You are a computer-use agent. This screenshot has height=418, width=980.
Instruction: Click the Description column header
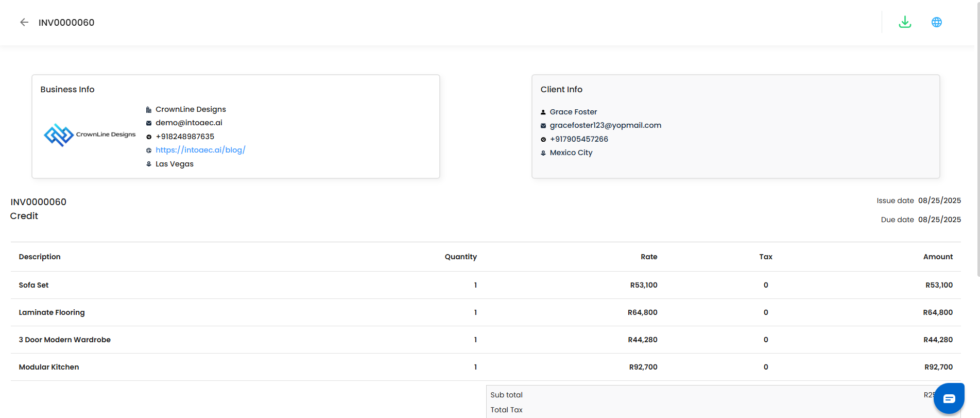click(40, 257)
